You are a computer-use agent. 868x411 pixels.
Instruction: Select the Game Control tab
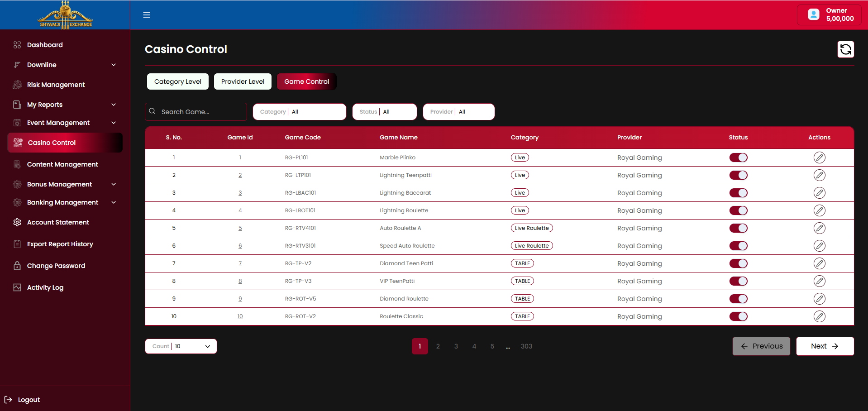[306, 81]
